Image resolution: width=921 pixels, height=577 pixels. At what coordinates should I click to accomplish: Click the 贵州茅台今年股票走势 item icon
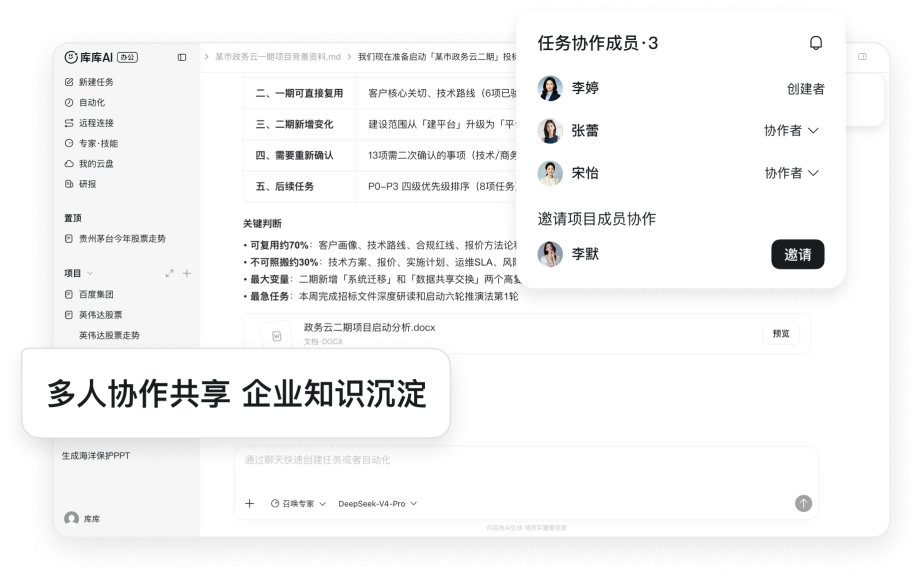coord(69,239)
